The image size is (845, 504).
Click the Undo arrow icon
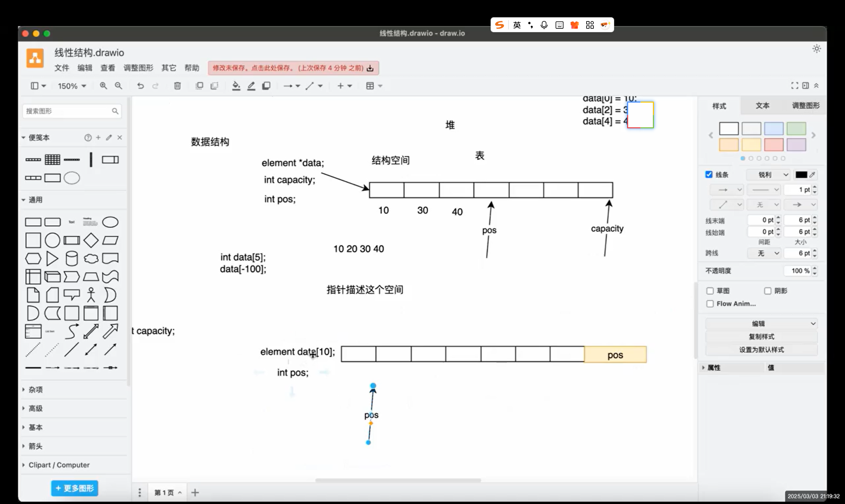tap(140, 85)
